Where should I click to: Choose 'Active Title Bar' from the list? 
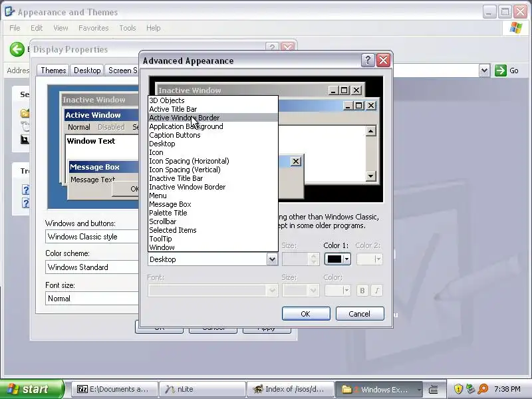[213, 109]
